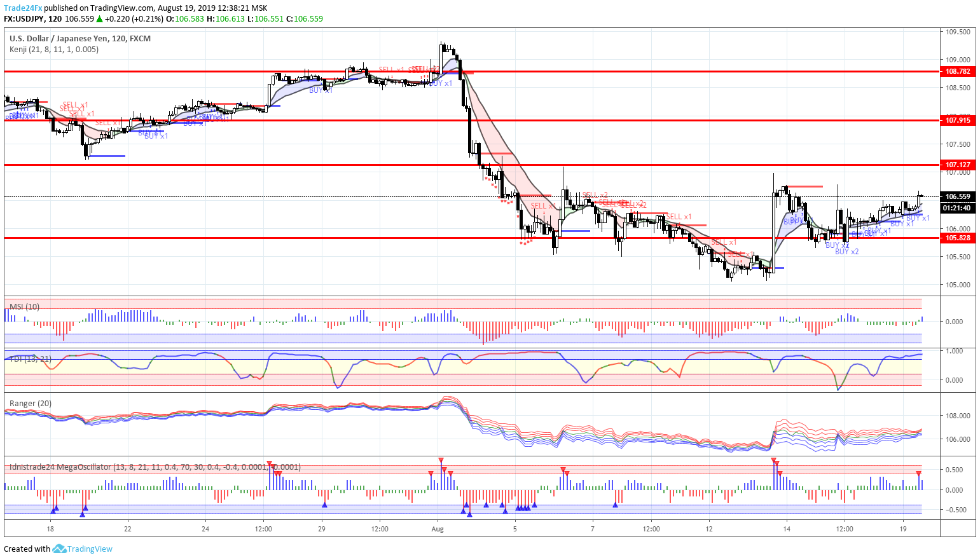
Task: Click the black current price label 106.559
Action: tap(958, 197)
